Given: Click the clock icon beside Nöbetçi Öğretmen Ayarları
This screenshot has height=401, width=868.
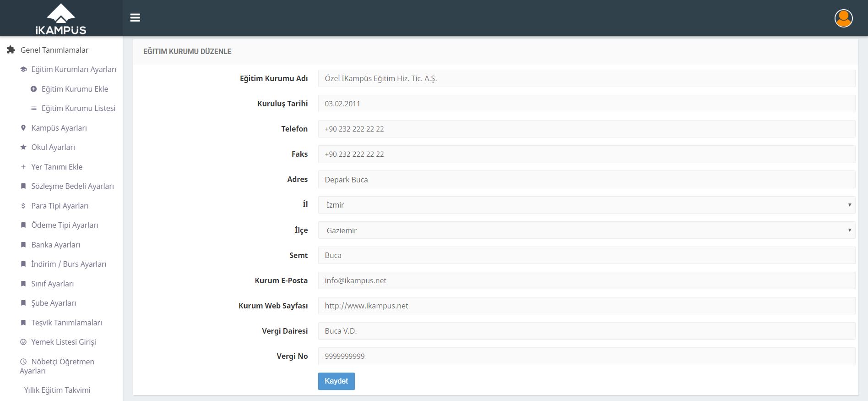Looking at the screenshot, I should [x=23, y=362].
